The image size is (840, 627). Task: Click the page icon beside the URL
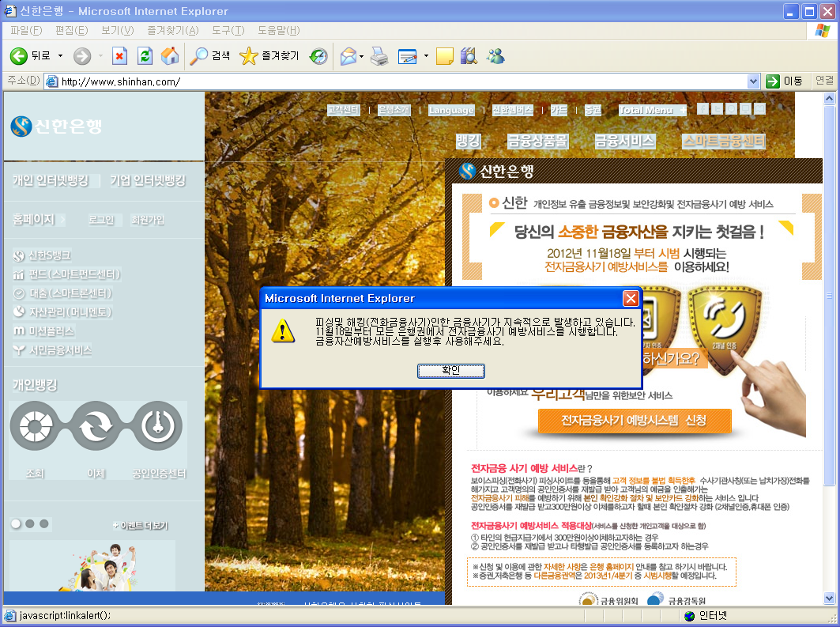pos(52,81)
